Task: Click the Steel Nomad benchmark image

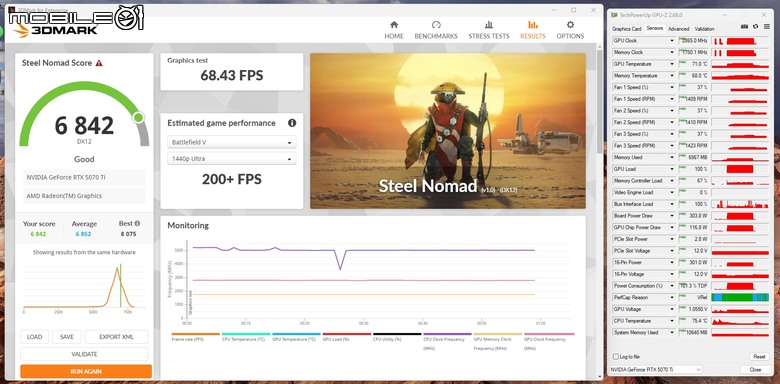Action: 448,131
